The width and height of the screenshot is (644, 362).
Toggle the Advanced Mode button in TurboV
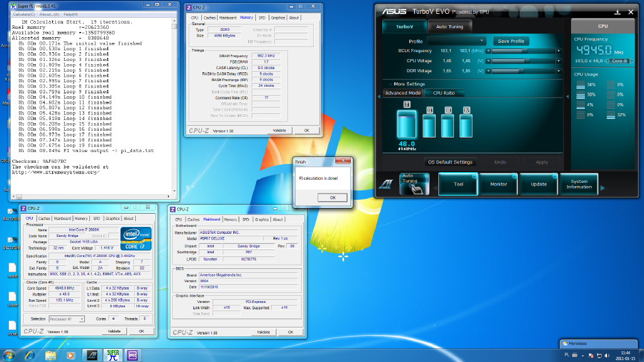coord(403,93)
